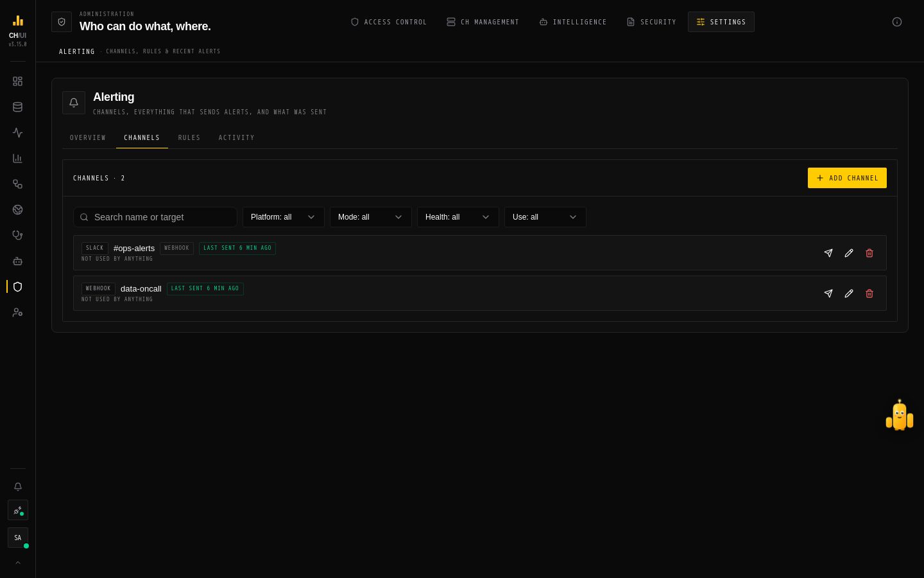
Task: Open the user settings icon in sidebar
Action: click(x=18, y=313)
